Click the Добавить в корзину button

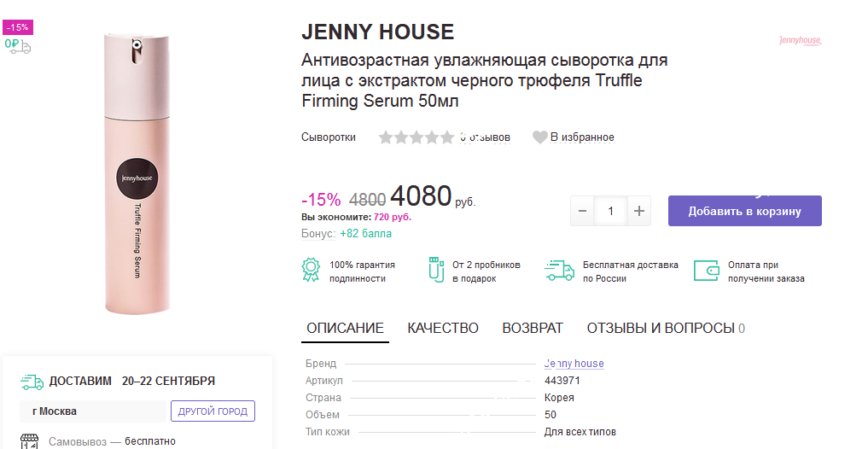[x=744, y=211]
